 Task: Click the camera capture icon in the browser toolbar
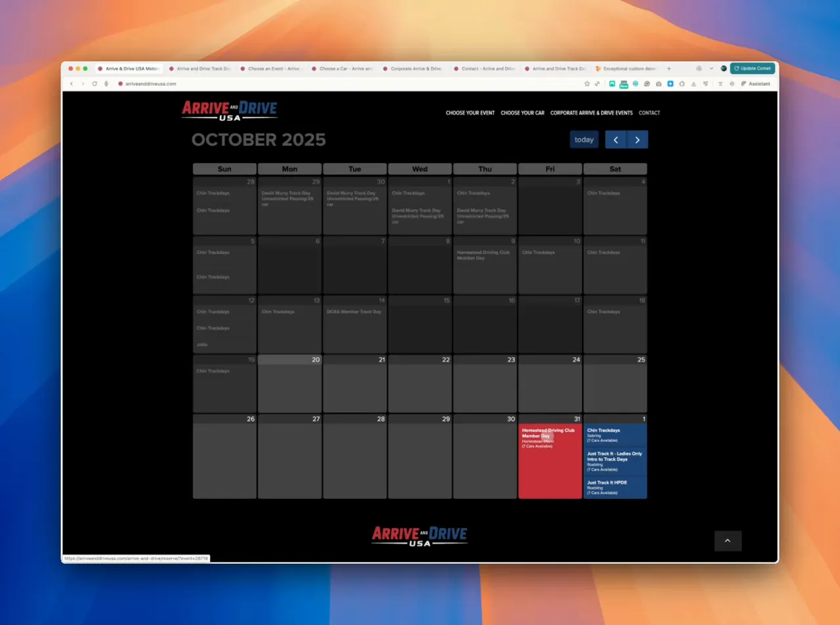click(658, 83)
